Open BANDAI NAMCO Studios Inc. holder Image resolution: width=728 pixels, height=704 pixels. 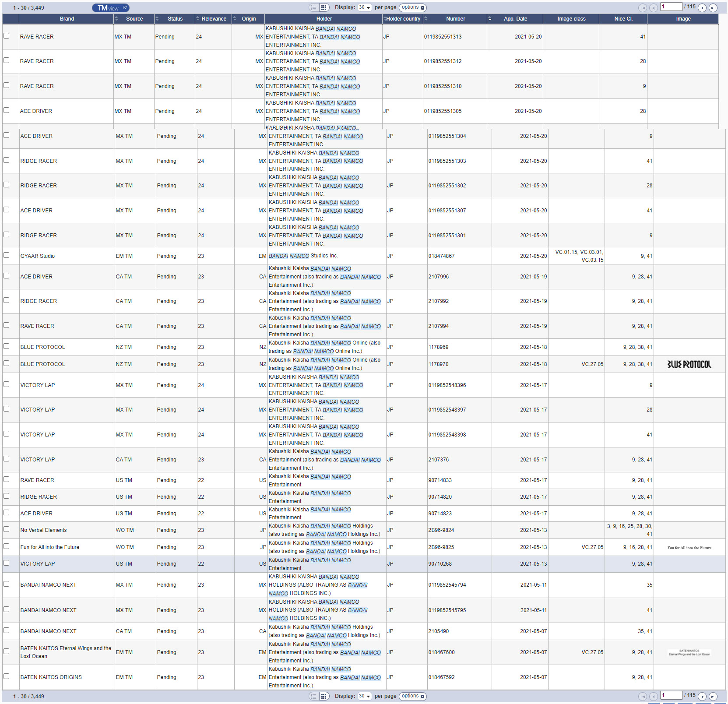pos(303,256)
